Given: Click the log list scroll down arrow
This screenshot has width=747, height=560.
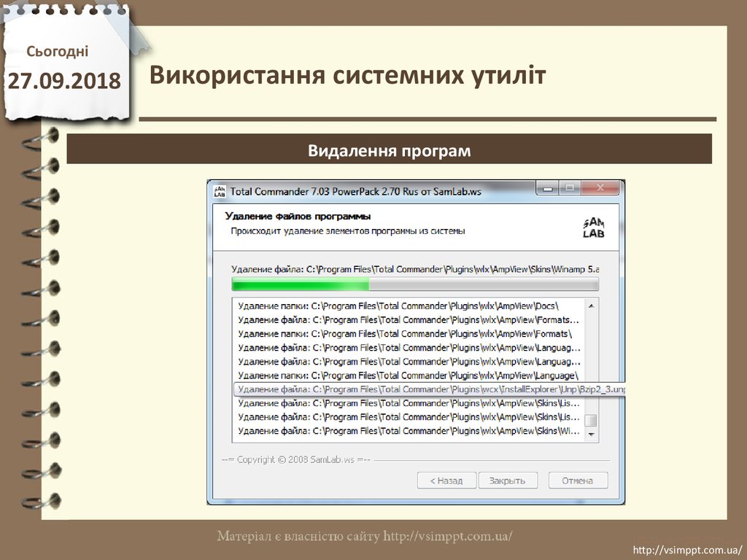Looking at the screenshot, I should click(592, 435).
